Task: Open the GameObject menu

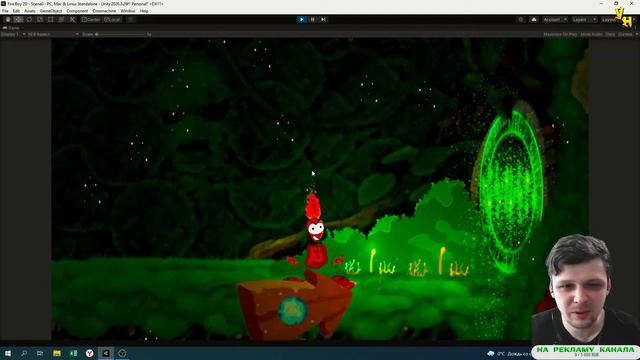Action: 51,11
